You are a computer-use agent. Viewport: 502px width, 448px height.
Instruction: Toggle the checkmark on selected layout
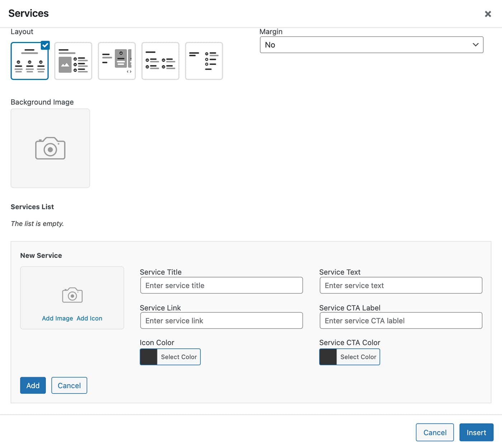pyautogui.click(x=45, y=45)
